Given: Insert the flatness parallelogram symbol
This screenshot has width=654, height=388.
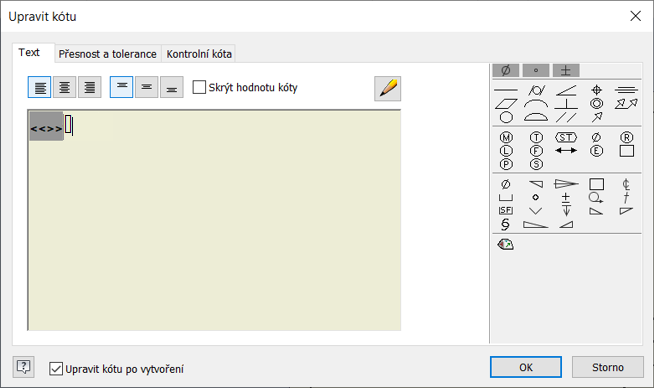Looking at the screenshot, I should point(506,103).
